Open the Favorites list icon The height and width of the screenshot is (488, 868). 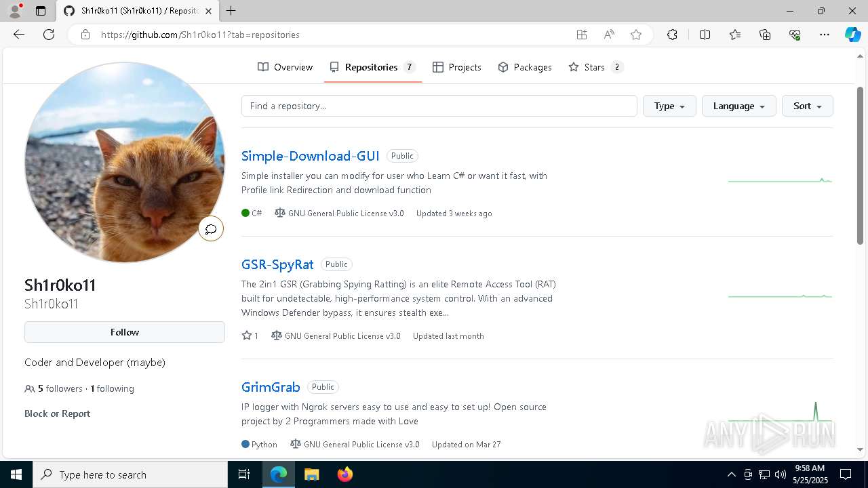[x=735, y=35]
